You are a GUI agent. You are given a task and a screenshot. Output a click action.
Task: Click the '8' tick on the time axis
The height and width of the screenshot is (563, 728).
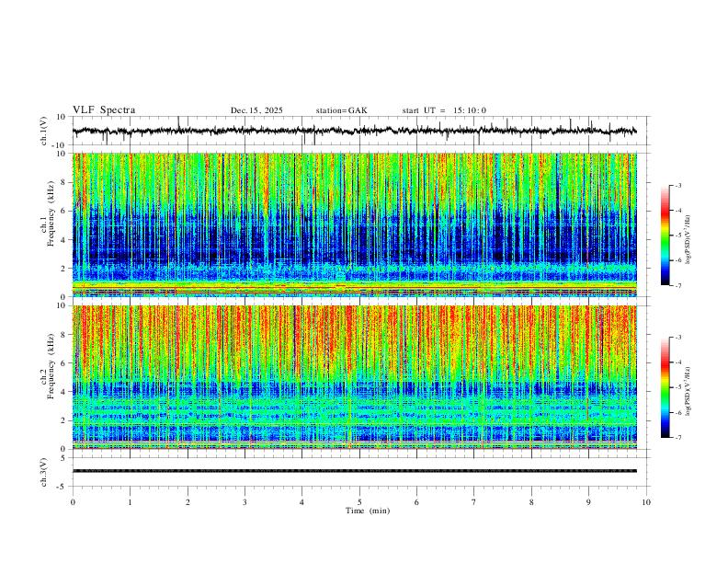(531, 502)
